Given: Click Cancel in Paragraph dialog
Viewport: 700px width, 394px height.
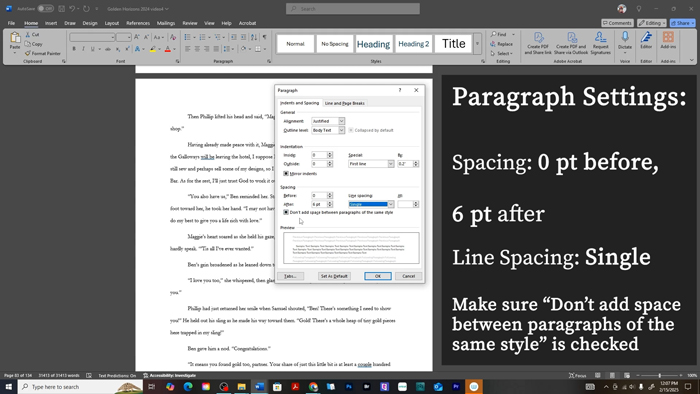Looking at the screenshot, I should [408, 276].
